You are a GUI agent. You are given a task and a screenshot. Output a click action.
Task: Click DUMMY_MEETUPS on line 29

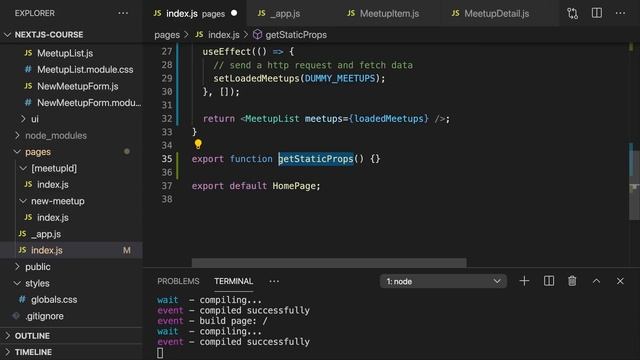tap(340, 78)
